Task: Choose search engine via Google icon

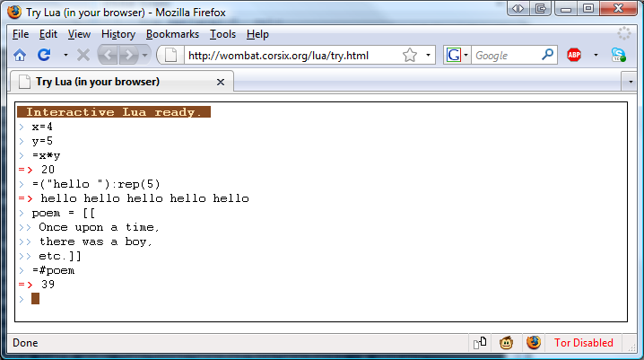Action: (x=457, y=55)
